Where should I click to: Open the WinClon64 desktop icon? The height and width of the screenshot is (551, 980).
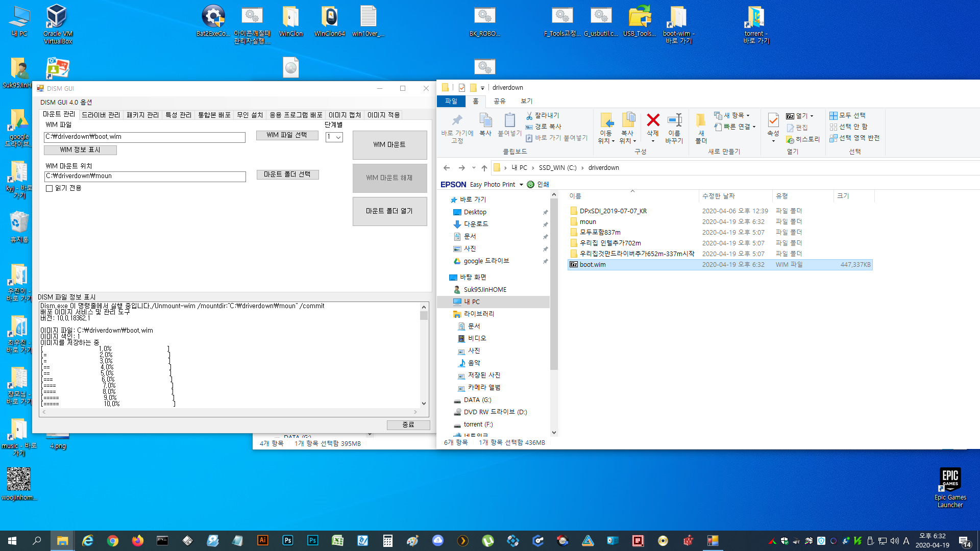[330, 21]
